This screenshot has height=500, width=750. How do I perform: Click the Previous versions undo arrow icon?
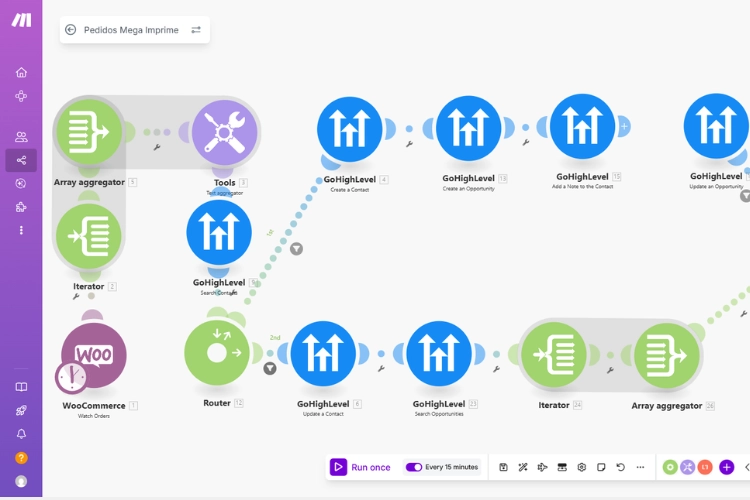pyautogui.click(x=620, y=467)
